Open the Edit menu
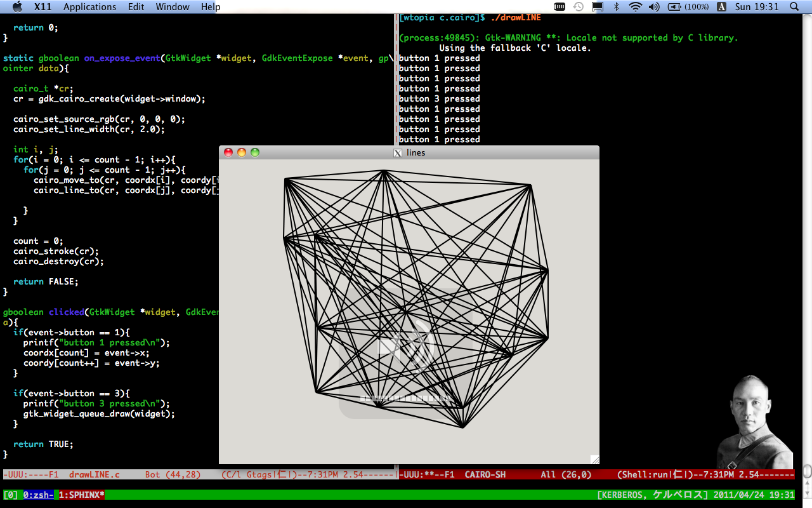The image size is (812, 508). click(136, 7)
